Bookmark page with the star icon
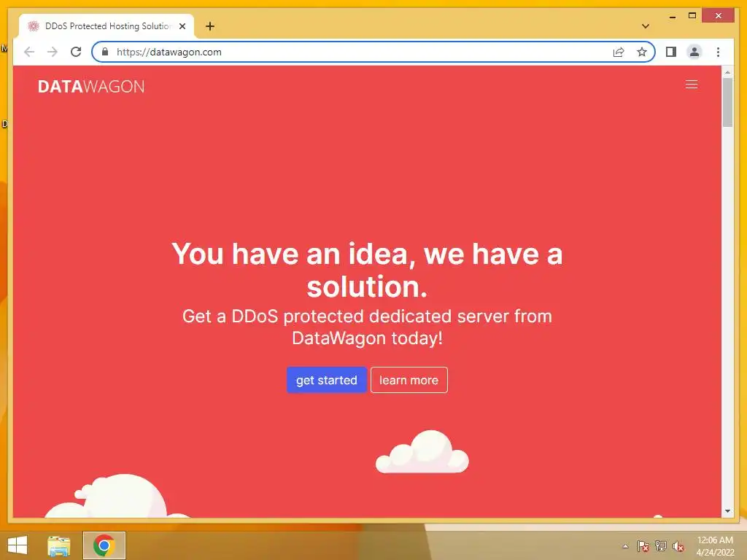747x560 pixels. click(x=642, y=52)
